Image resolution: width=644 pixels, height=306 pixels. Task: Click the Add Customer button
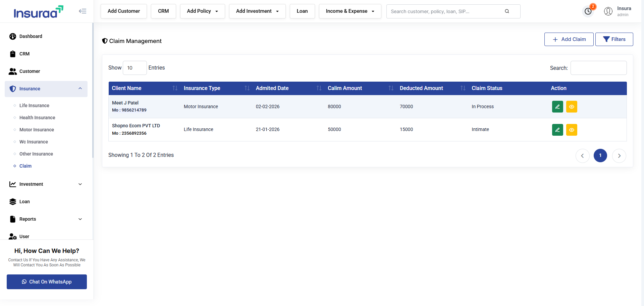coord(124,11)
